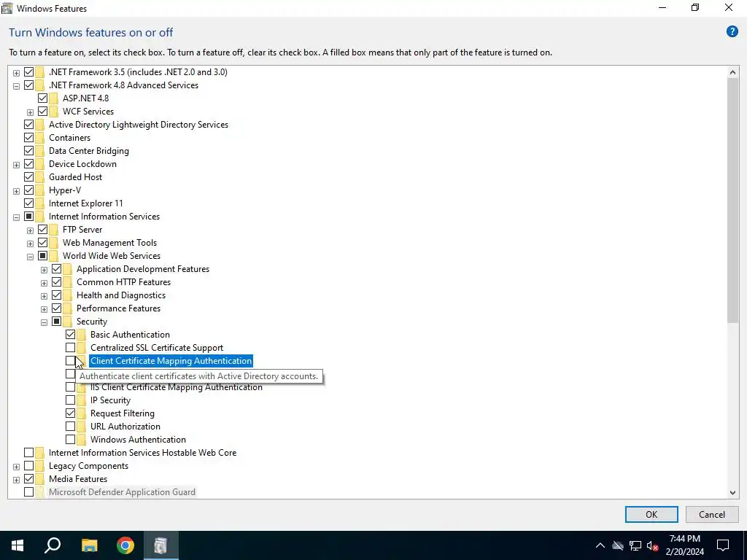Image resolution: width=747 pixels, height=560 pixels.
Task: Enable the IP Security checkbox
Action: pyautogui.click(x=70, y=400)
